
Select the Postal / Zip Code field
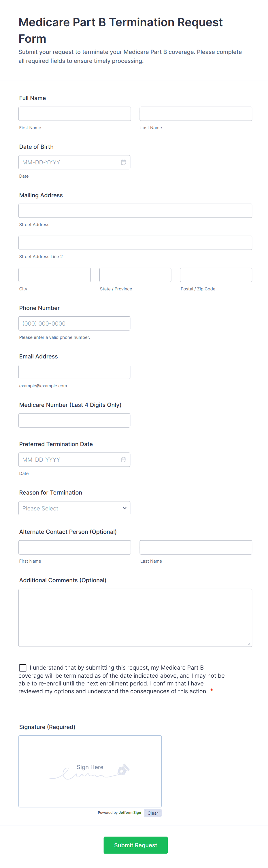[216, 275]
